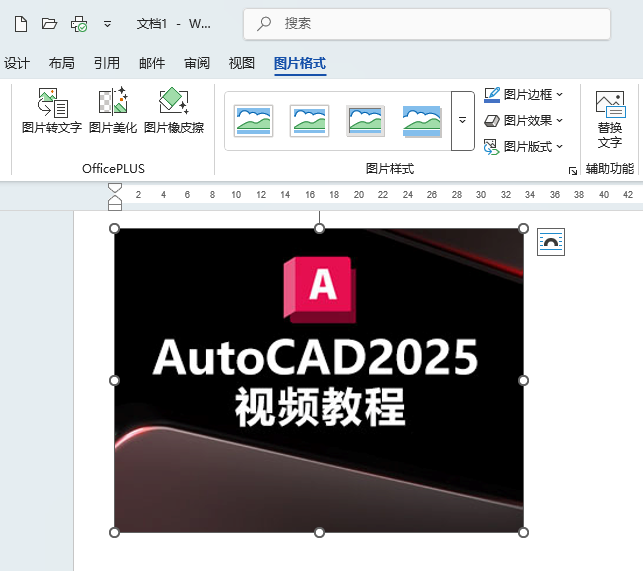Apply the first picture style thumbnail

point(253,121)
